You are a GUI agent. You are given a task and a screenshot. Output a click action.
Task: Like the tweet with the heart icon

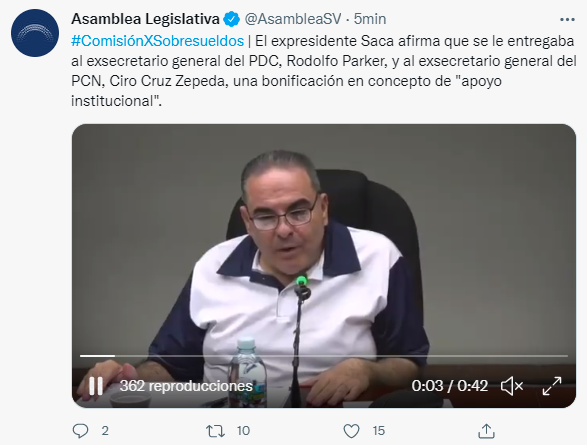(351, 431)
